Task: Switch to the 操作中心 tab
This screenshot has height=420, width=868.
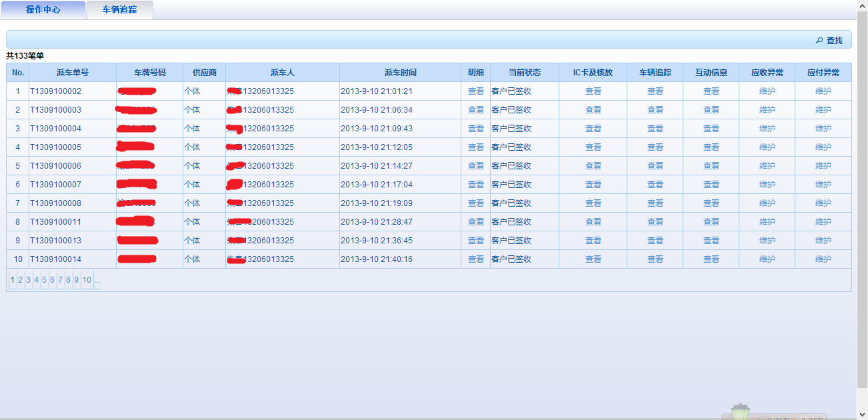Action: [x=43, y=10]
